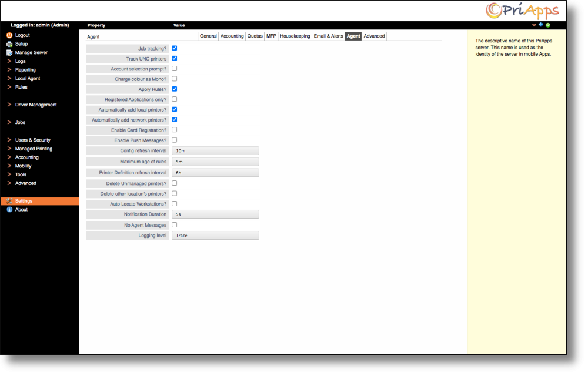Click the Settings tools icon in sidebar
Image resolution: width=588 pixels, height=376 pixels.
click(x=9, y=201)
